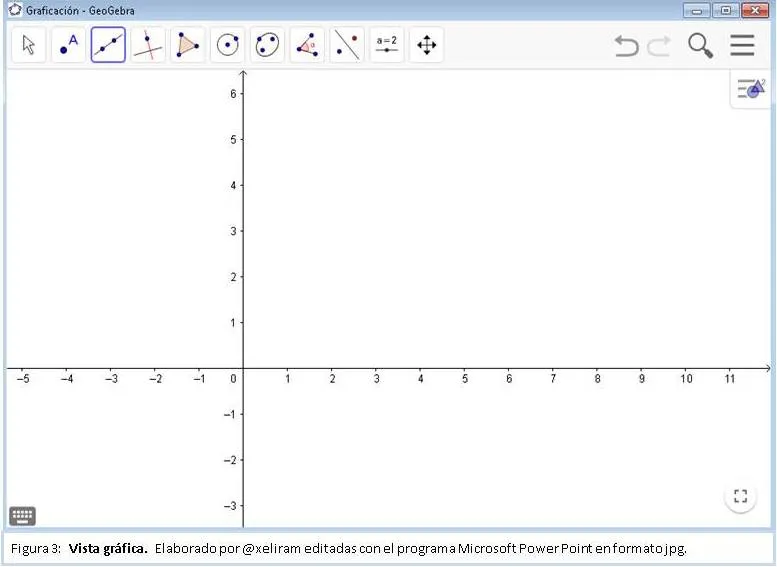Open the Style Bar toggle
The height and width of the screenshot is (567, 777).
[751, 89]
